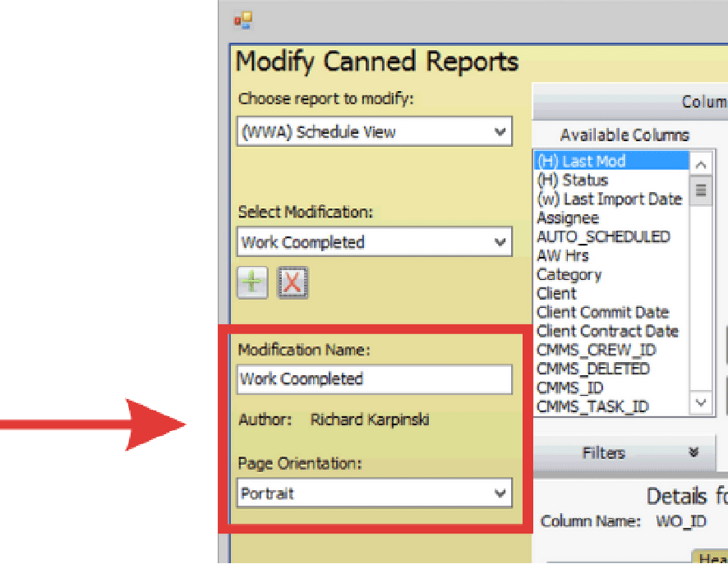Click the green plus add modification icon
The height and width of the screenshot is (564, 728).
click(x=253, y=282)
